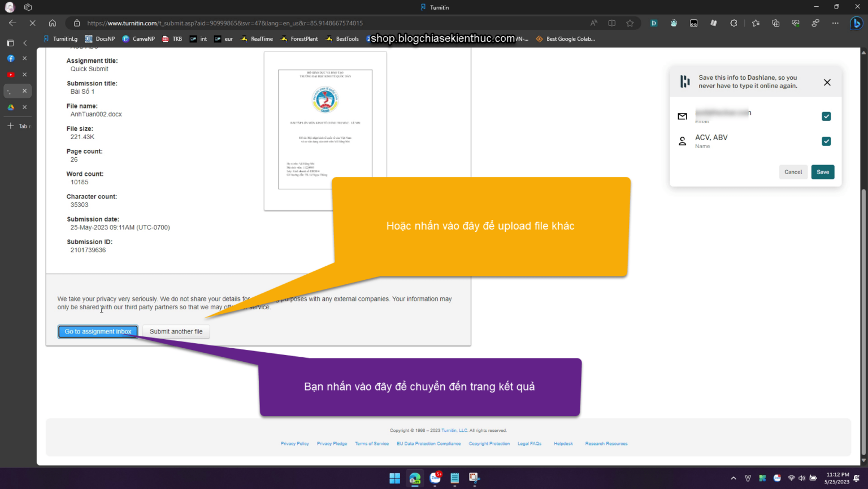Viewport: 868px width, 489px height.
Task: Add this page to favorites via the star
Action: [630, 23]
